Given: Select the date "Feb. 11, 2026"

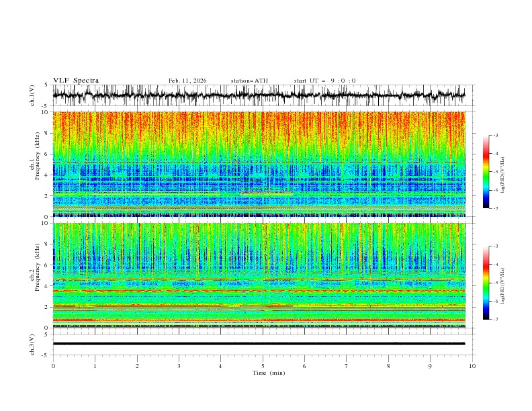Looking at the screenshot, I should coord(187,81).
